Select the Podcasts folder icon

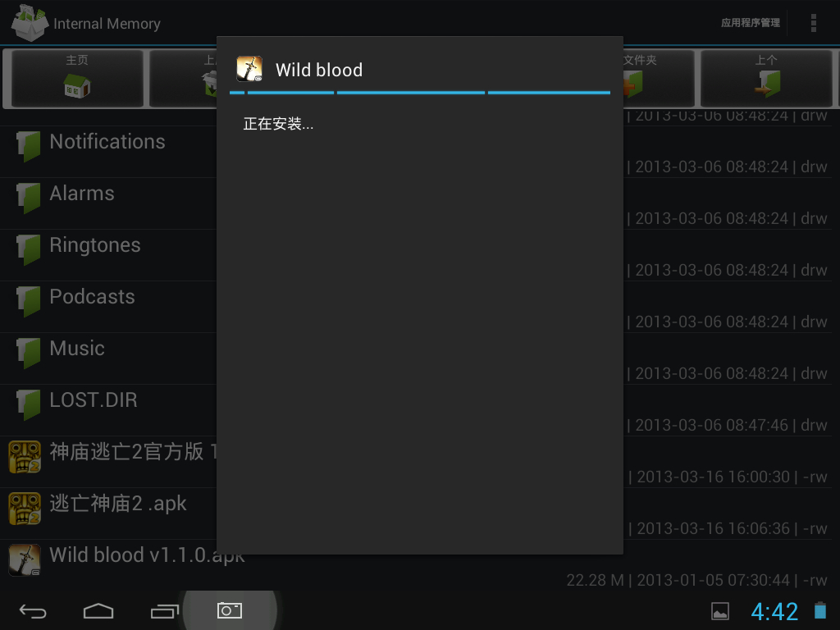click(x=29, y=302)
